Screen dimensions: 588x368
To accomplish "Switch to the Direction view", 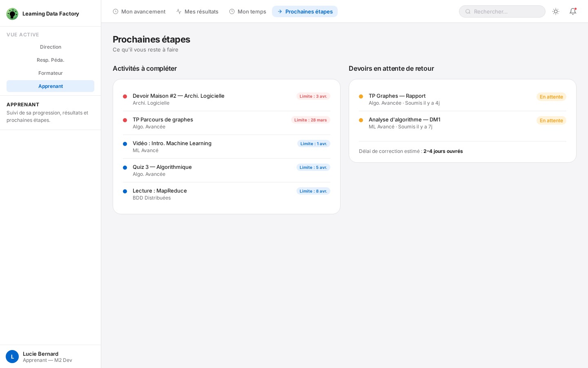I will coord(51,47).
